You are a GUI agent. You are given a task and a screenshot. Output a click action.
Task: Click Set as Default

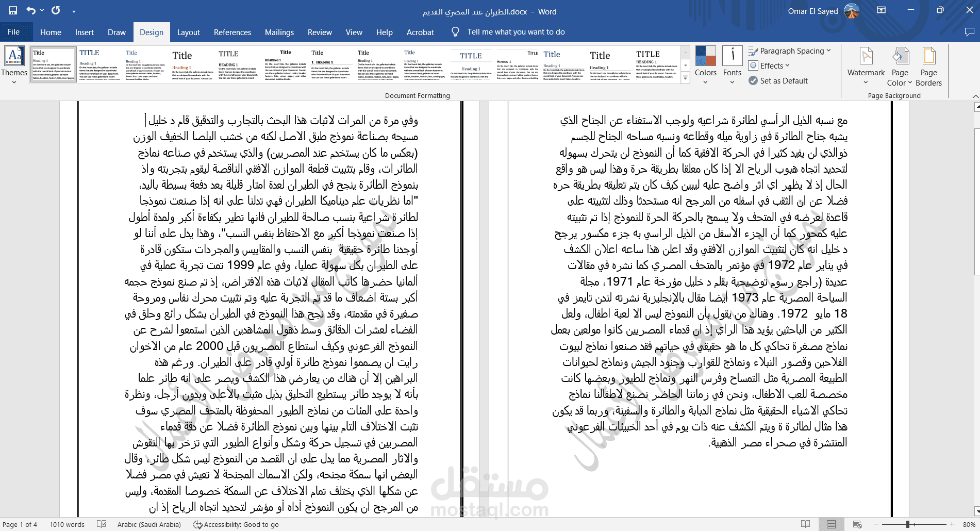point(778,80)
